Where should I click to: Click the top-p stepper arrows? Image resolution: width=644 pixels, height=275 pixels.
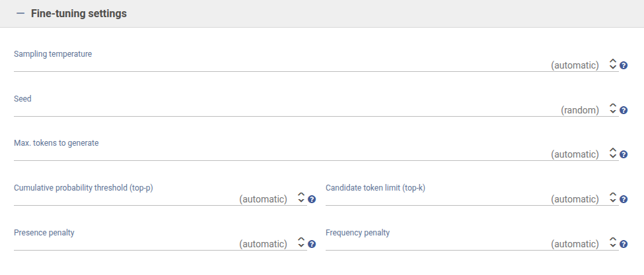pos(301,198)
